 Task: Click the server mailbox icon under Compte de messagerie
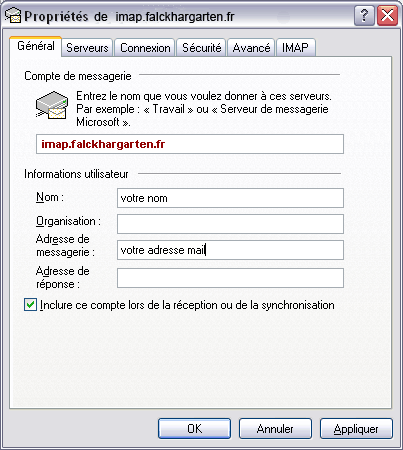tap(52, 105)
